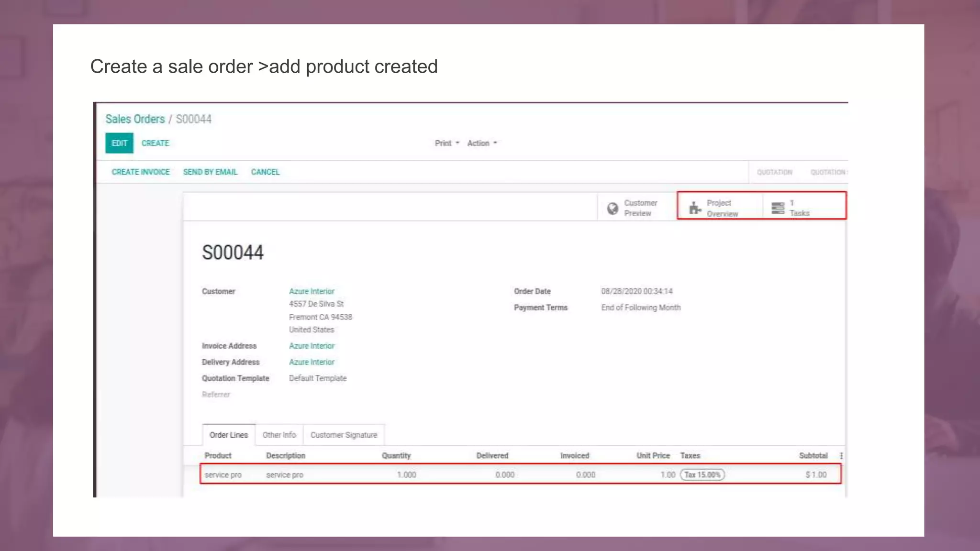Viewport: 980px width, 551px height.
Task: Click the Create button
Action: (x=155, y=143)
